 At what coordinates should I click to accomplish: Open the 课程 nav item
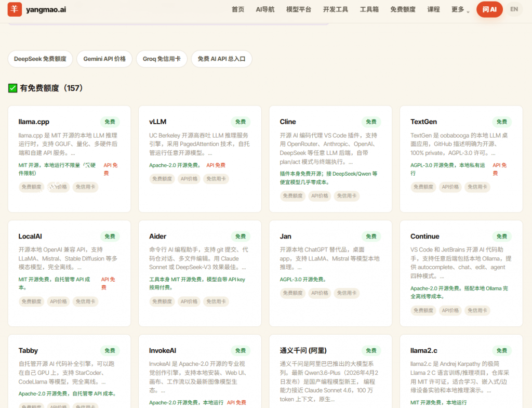click(433, 9)
